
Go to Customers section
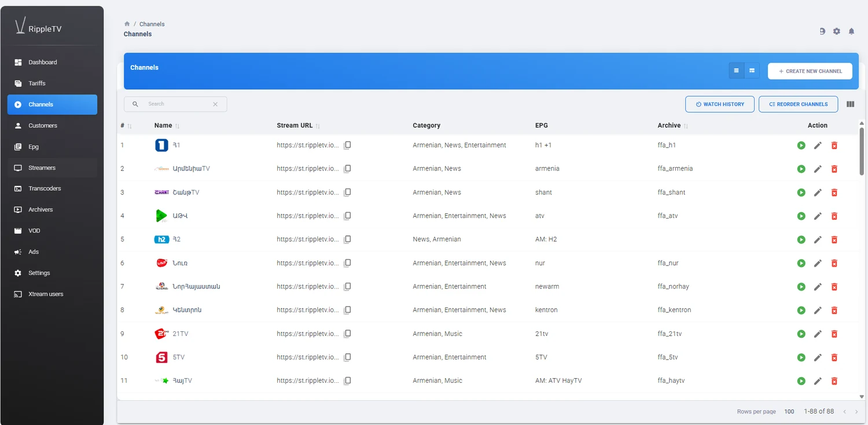pyautogui.click(x=52, y=125)
